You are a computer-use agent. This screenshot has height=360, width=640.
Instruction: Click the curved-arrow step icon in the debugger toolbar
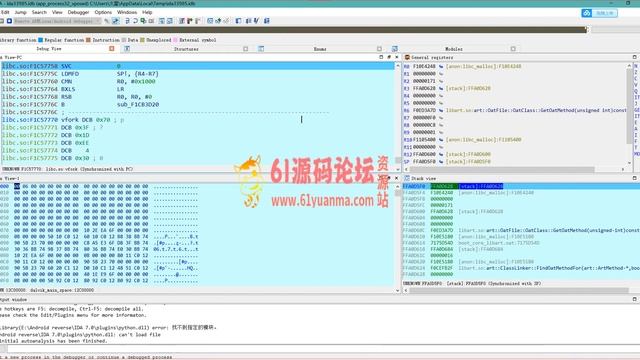(x=135, y=21)
